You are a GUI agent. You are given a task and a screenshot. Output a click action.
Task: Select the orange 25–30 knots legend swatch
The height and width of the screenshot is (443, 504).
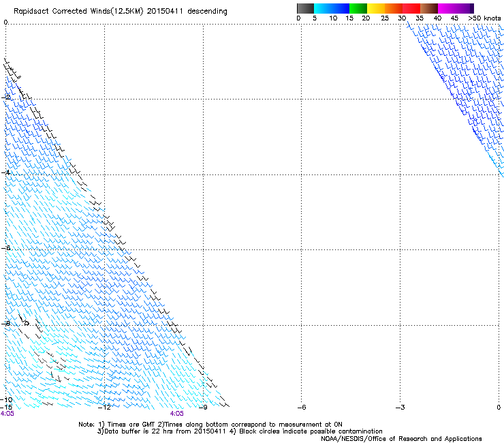point(394,8)
